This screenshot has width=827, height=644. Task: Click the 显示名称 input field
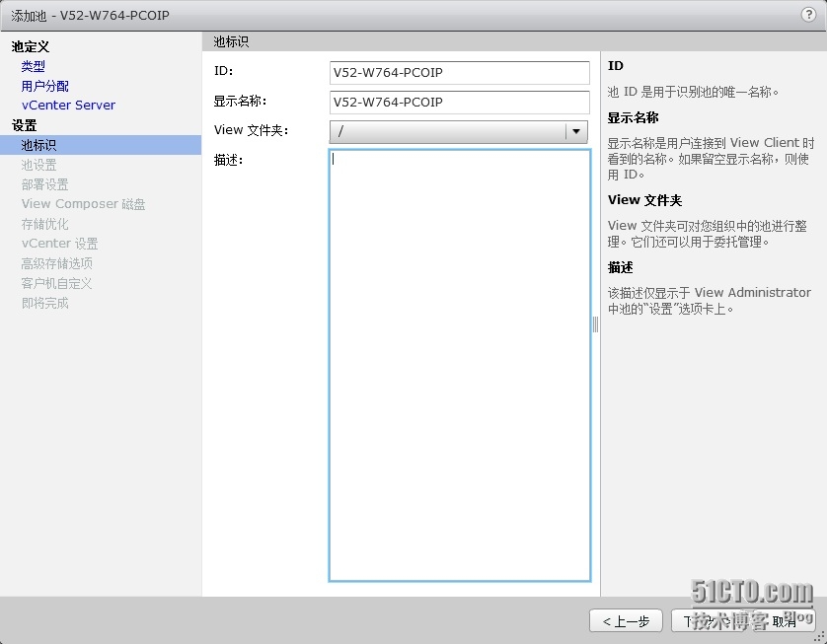coord(459,103)
